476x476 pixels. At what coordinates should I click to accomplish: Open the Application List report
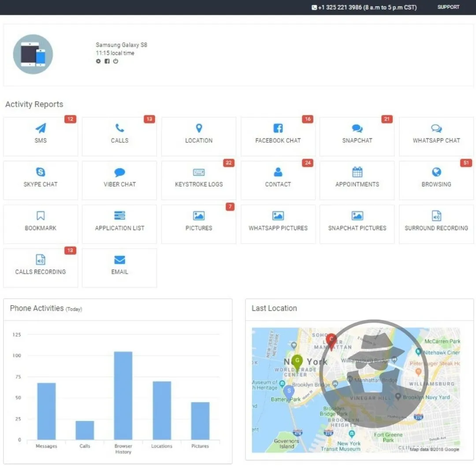click(x=119, y=224)
